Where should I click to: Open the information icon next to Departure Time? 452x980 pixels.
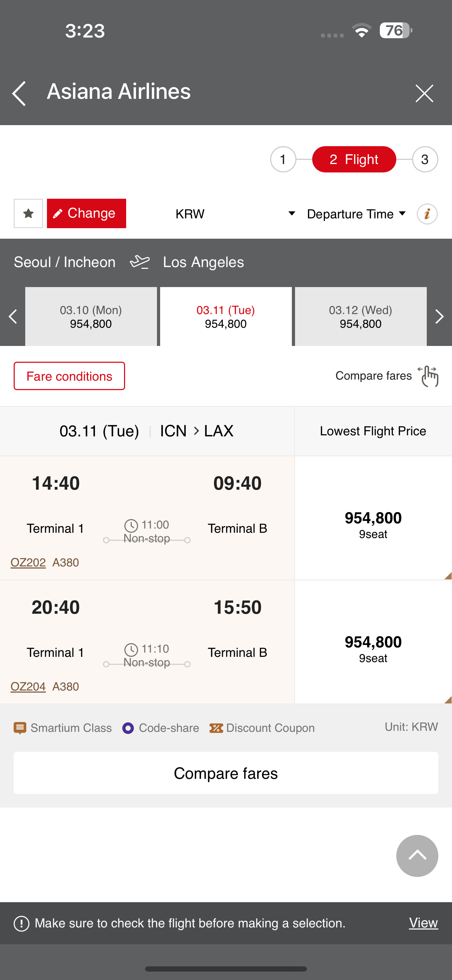coord(427,214)
